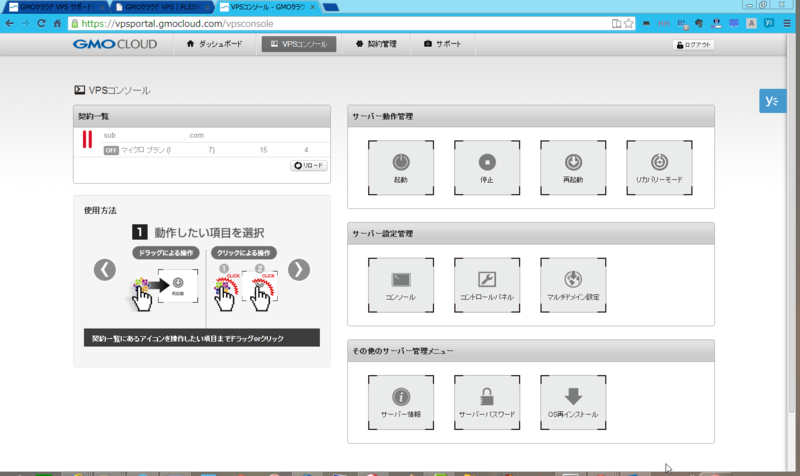This screenshot has width=800, height=476.
Task: Open the 契約管理 menu item
Action: coord(376,44)
